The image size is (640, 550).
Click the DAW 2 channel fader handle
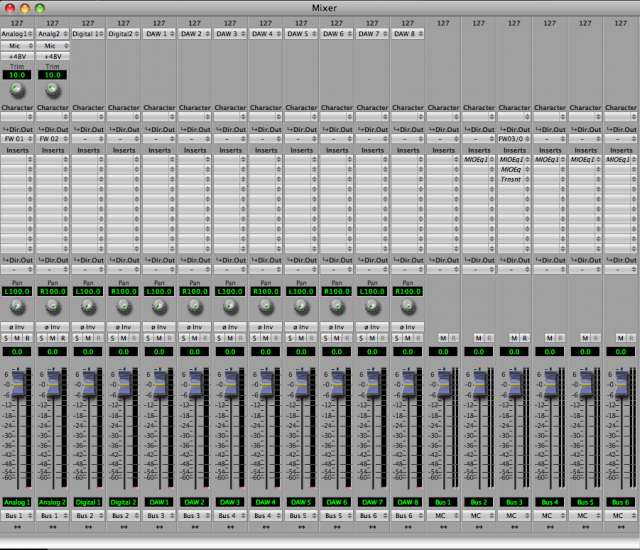click(196, 383)
